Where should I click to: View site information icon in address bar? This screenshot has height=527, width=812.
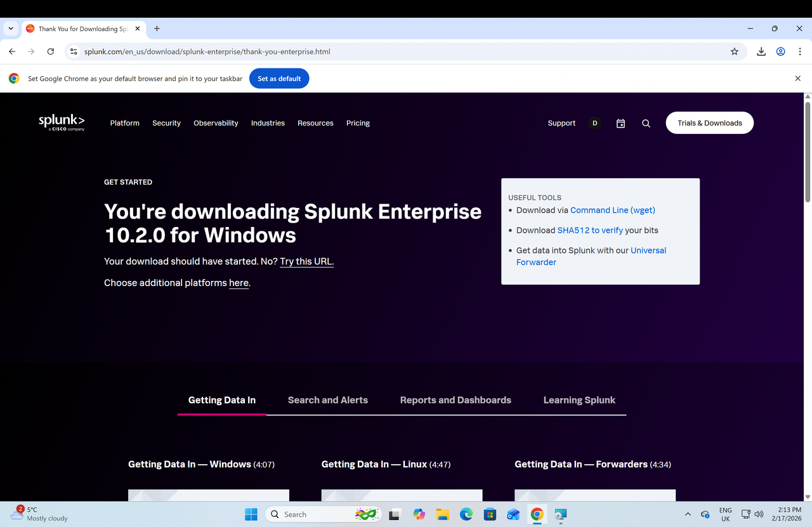(x=74, y=51)
